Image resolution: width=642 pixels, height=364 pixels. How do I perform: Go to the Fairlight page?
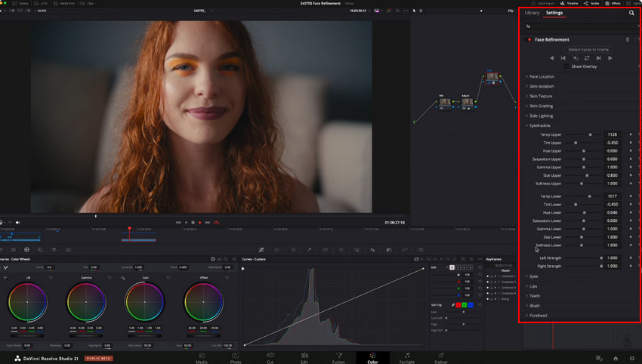[407, 357]
